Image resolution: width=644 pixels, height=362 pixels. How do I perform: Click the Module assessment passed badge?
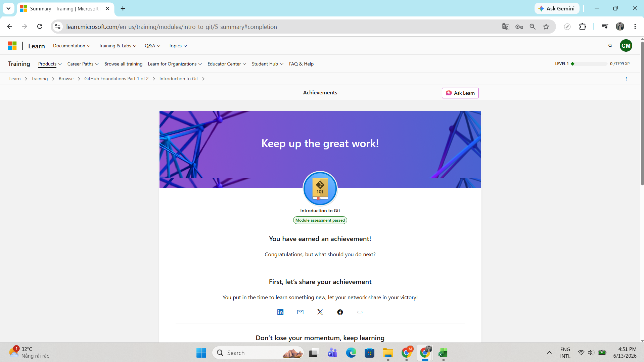point(320,220)
